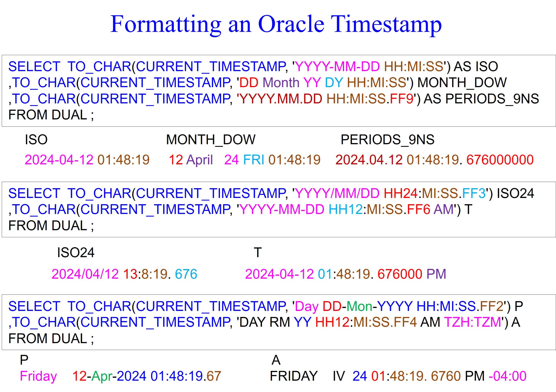Click the IV Roman month value

point(339,376)
